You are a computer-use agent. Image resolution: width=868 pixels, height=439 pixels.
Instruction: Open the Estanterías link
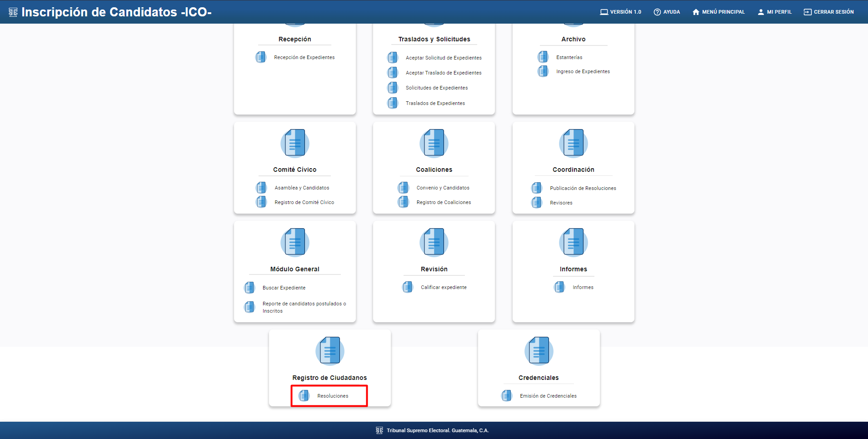tap(569, 57)
